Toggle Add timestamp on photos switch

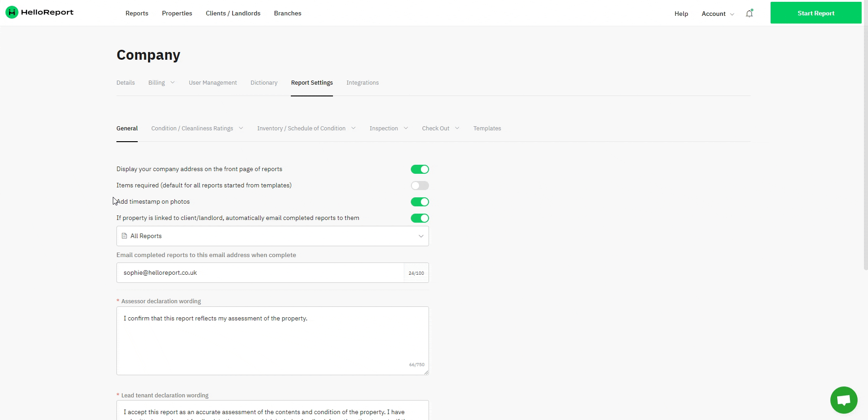(420, 202)
